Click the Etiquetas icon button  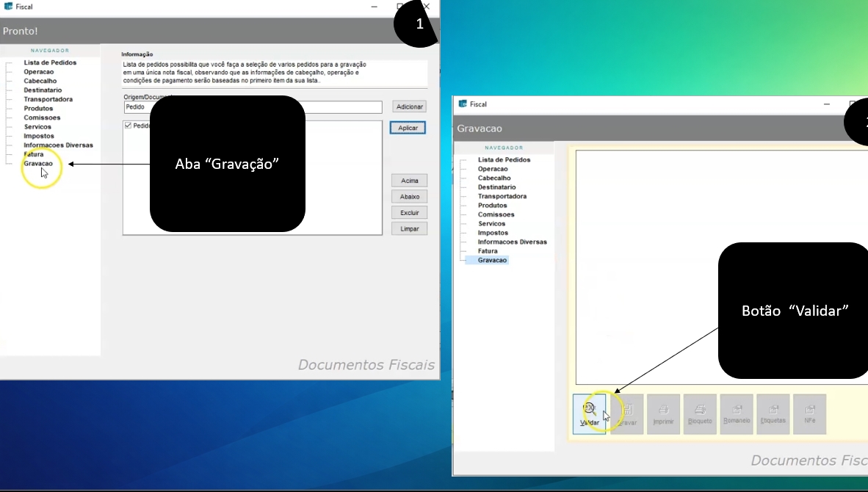(773, 413)
